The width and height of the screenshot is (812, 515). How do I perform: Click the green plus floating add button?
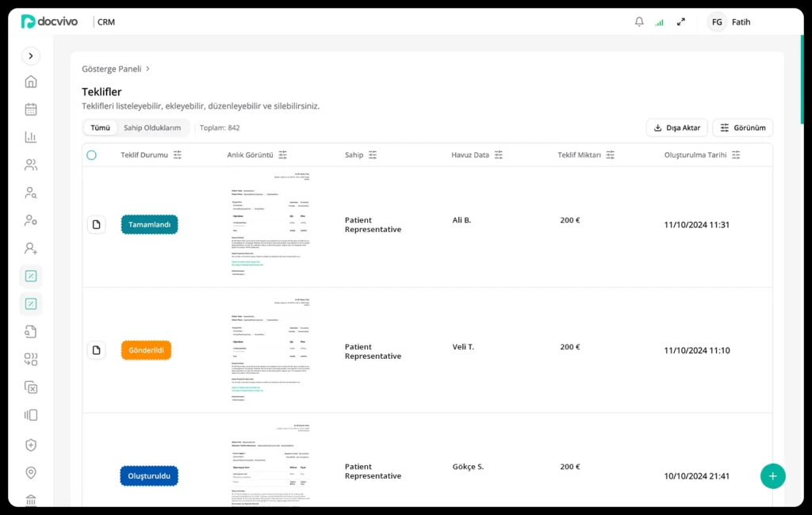[772, 475]
